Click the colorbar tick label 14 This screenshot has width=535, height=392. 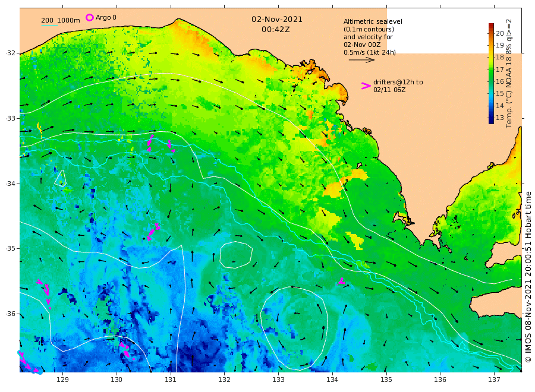(x=499, y=106)
